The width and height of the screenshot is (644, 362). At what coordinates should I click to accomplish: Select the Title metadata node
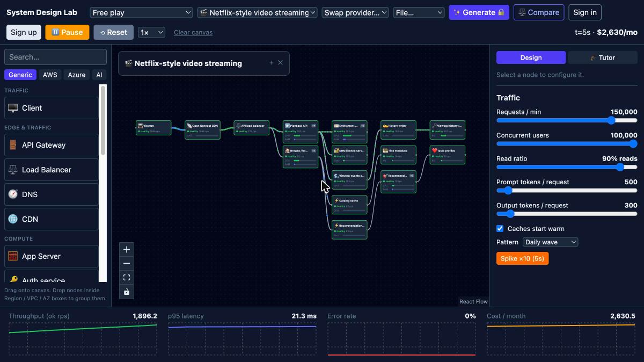click(x=399, y=155)
